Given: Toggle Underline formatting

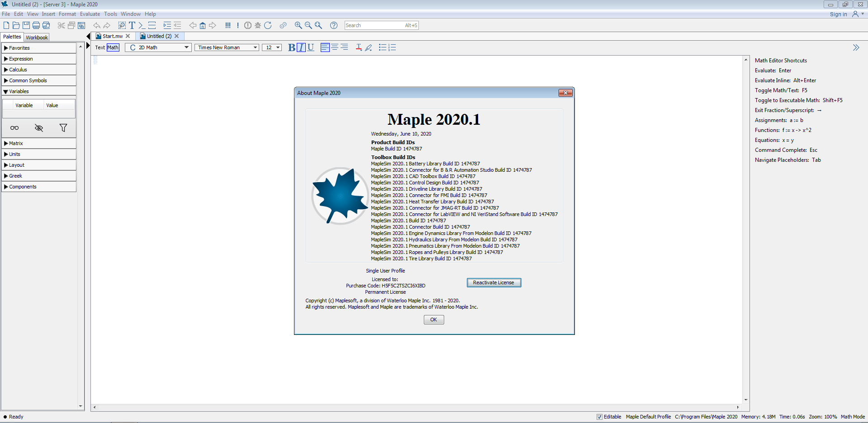Looking at the screenshot, I should (x=311, y=47).
